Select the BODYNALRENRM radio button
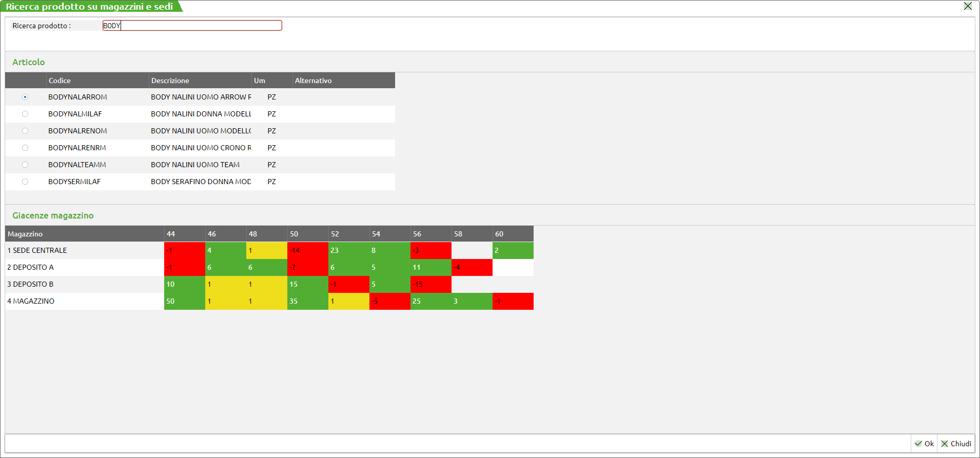 click(x=25, y=148)
